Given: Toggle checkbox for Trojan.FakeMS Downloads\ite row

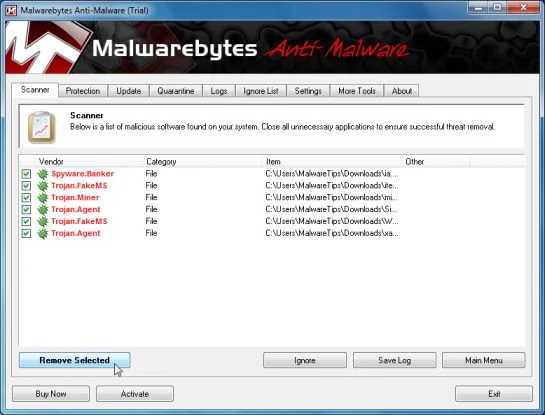Looking at the screenshot, I should click(26, 186).
